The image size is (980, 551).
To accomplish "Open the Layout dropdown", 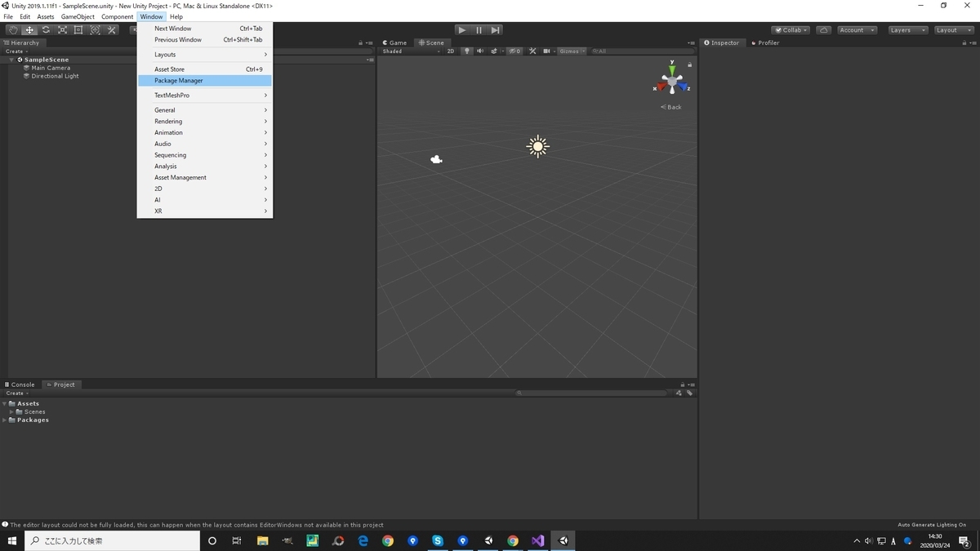I will click(x=952, y=30).
